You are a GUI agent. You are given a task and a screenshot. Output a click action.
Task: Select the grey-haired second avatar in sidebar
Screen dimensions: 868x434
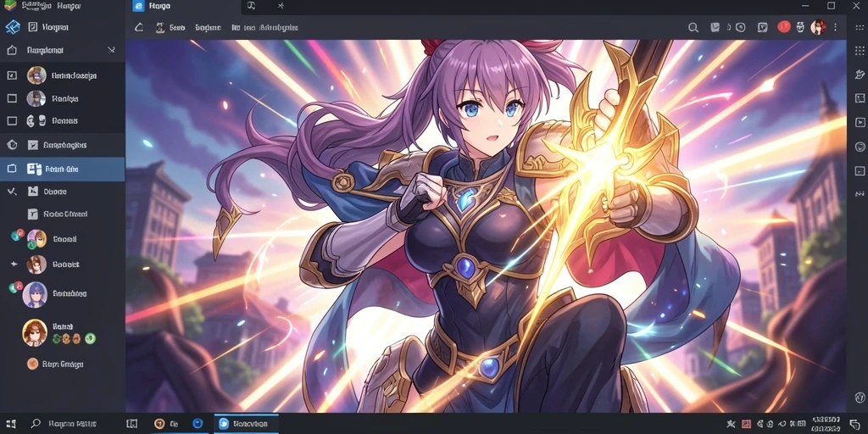(36, 98)
